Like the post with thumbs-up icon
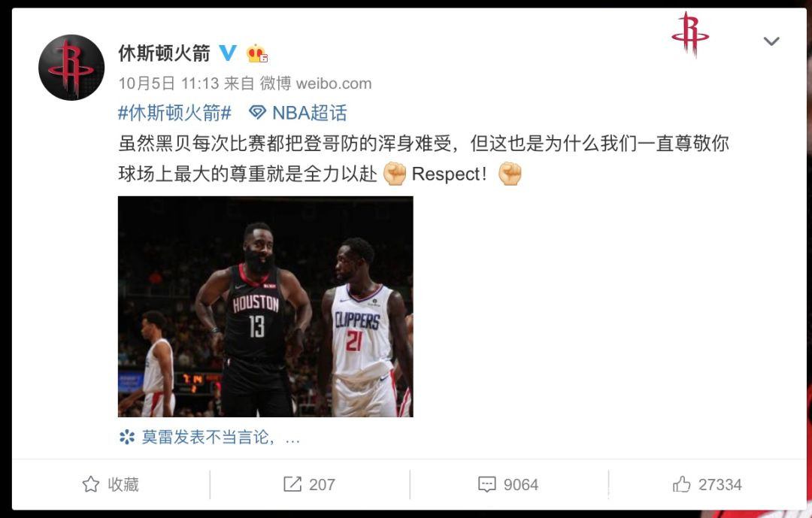Screen dimensions: 812x518 (x=681, y=484)
